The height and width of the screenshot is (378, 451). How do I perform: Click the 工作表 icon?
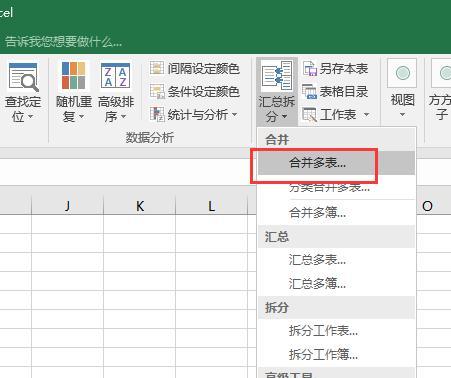point(310,115)
